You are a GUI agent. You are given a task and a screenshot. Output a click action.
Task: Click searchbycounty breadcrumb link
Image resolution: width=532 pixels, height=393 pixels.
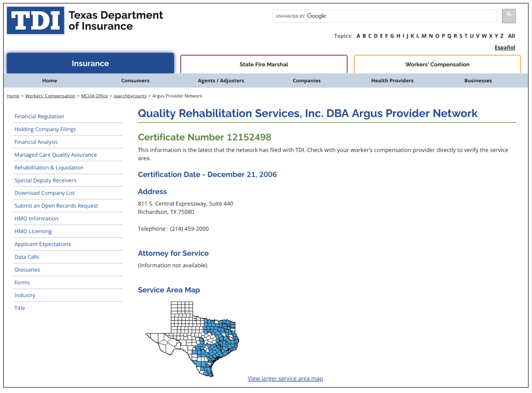(130, 96)
